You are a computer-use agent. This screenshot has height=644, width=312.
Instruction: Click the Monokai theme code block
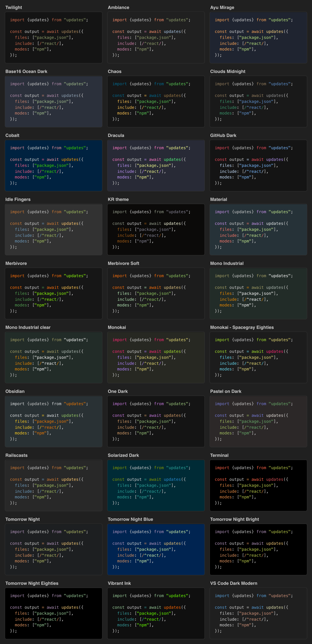pyautogui.click(x=156, y=357)
